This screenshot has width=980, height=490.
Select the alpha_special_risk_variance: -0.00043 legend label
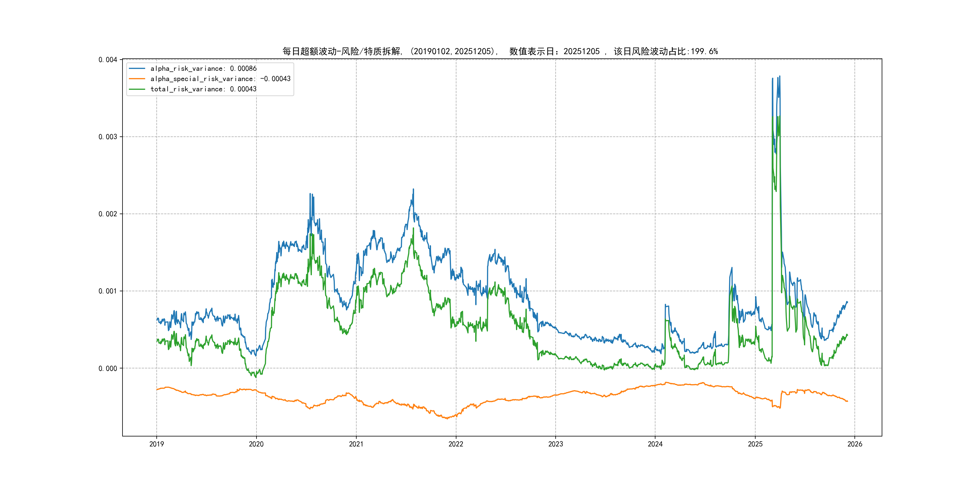[220, 79]
